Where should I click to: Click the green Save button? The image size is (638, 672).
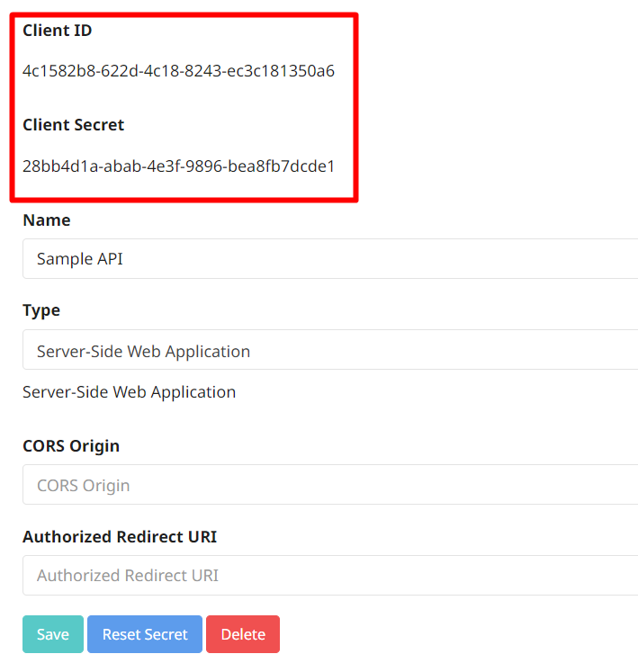pyautogui.click(x=52, y=634)
